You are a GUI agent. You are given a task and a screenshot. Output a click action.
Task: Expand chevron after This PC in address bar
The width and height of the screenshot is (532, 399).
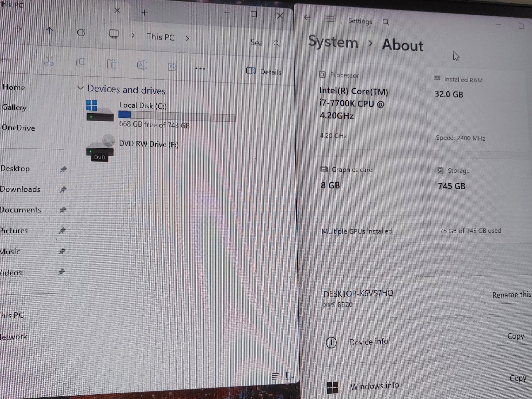tap(188, 38)
